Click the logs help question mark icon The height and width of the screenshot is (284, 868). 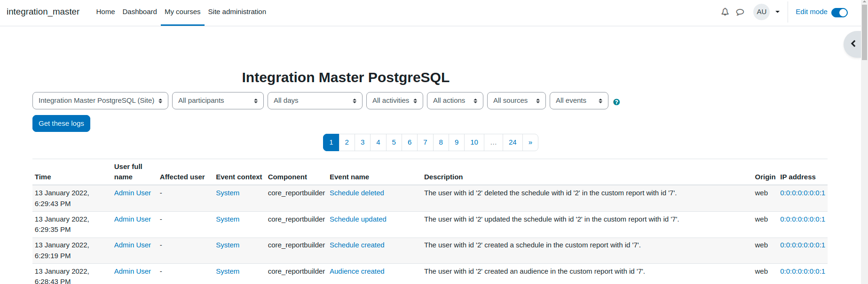point(616,102)
